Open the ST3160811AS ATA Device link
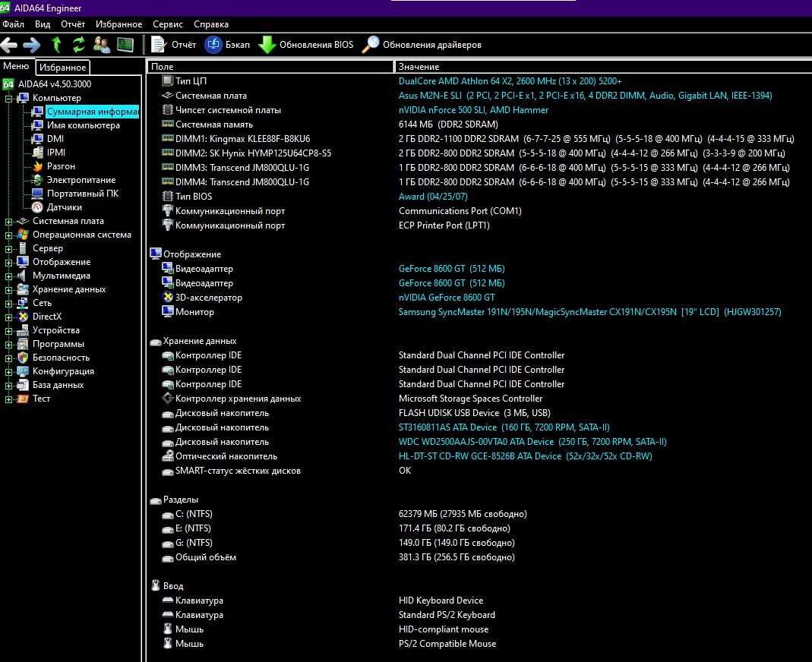 (504, 427)
